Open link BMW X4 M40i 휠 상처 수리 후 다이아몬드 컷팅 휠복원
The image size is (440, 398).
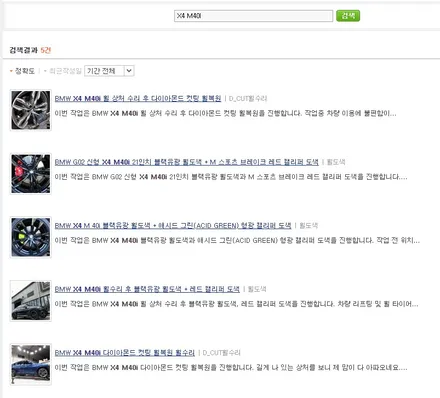pos(138,98)
